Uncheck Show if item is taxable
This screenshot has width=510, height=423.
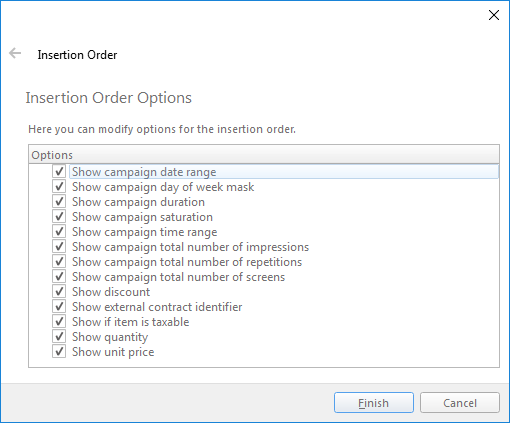59,322
